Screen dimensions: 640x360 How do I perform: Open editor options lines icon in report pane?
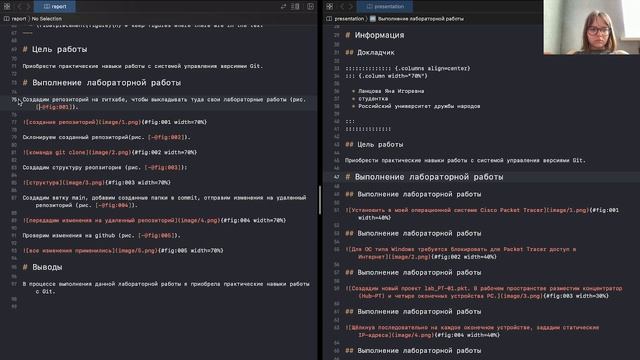click(x=296, y=6)
